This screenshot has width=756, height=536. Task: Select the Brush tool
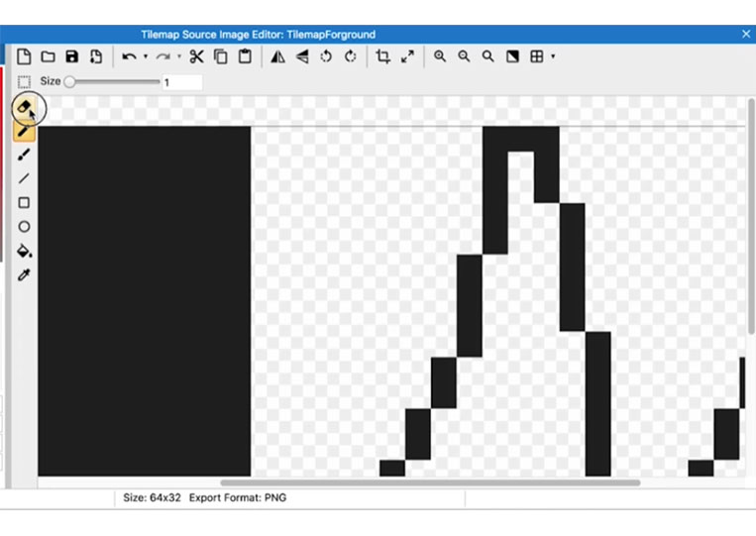click(24, 155)
